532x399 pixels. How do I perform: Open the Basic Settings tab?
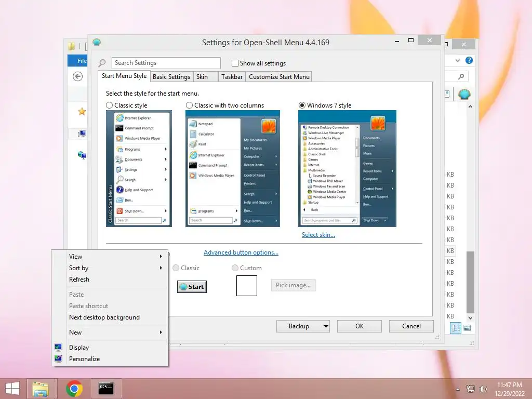click(171, 77)
